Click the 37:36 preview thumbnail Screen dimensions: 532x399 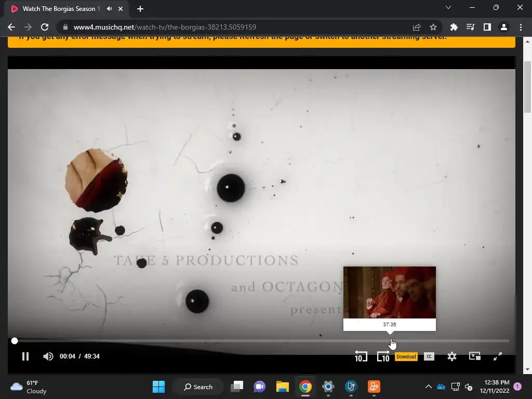click(390, 292)
